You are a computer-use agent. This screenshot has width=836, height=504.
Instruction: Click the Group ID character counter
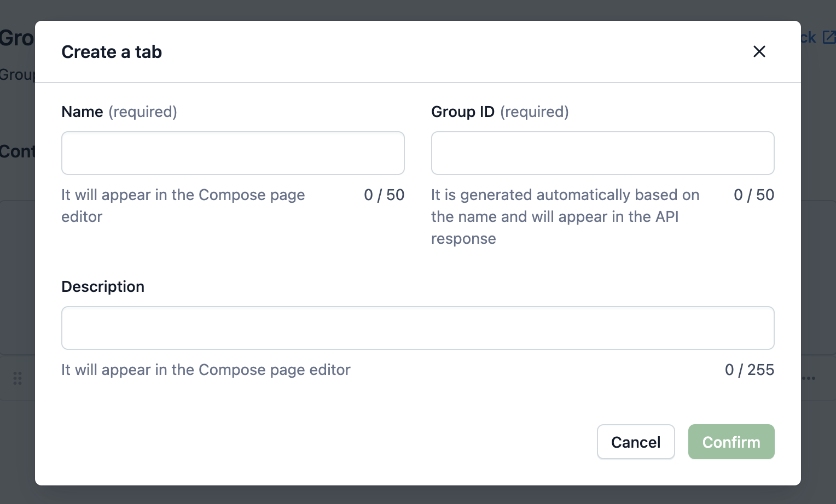point(754,195)
